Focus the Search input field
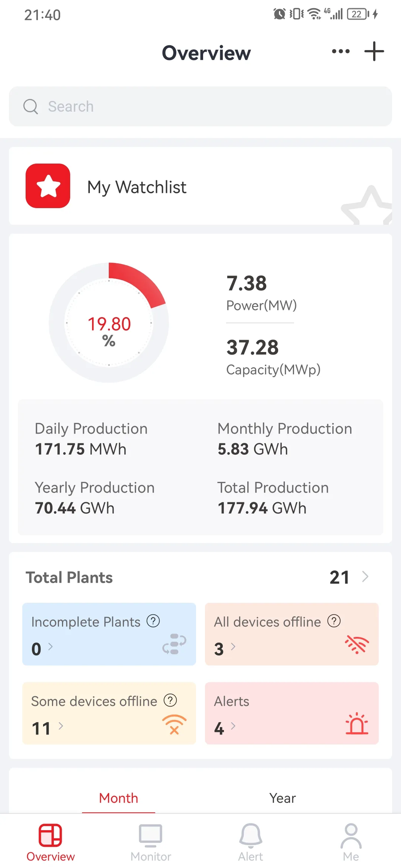Image resolution: width=401 pixels, height=868 pixels. coord(200,106)
